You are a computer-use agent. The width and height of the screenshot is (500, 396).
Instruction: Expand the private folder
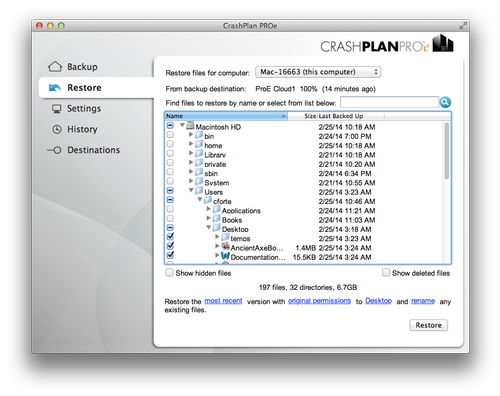click(x=191, y=162)
